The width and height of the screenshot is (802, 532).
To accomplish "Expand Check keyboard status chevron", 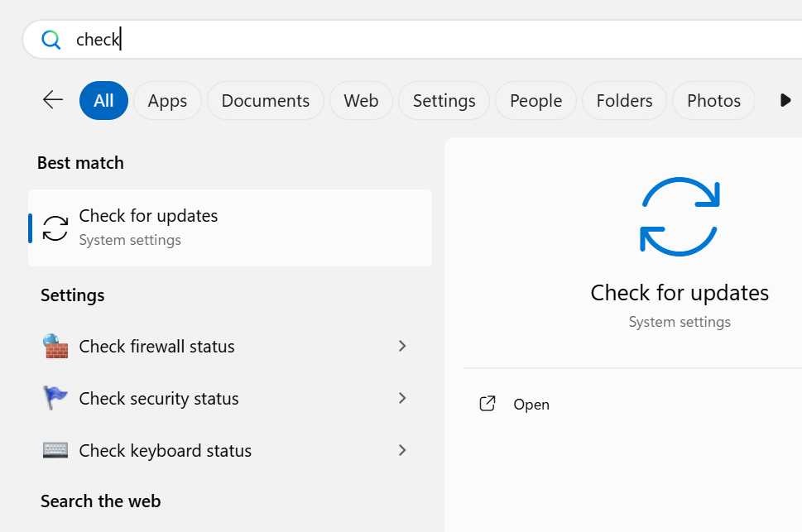I will coord(402,450).
